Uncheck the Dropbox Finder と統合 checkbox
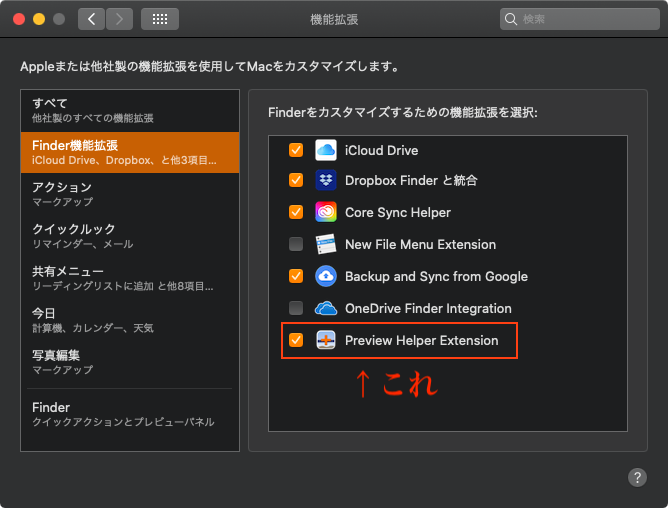The image size is (668, 508). (x=296, y=180)
